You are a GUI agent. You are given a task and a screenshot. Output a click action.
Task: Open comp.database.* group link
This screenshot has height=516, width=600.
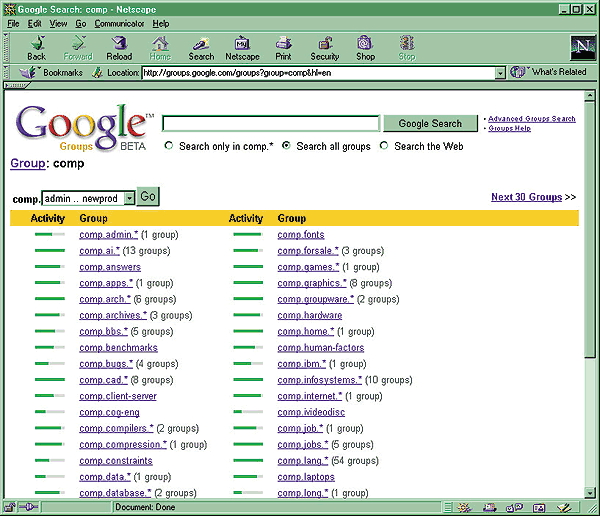(x=115, y=493)
